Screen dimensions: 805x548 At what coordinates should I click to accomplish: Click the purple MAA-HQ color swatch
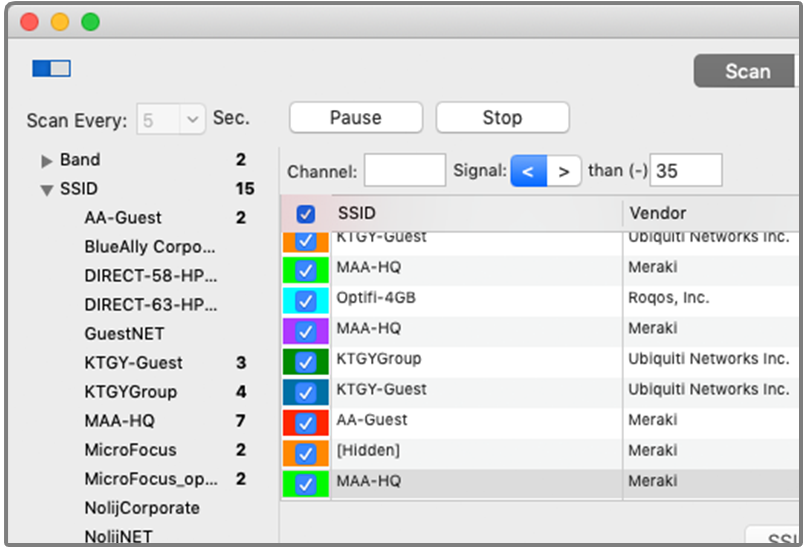pyautogui.click(x=290, y=331)
